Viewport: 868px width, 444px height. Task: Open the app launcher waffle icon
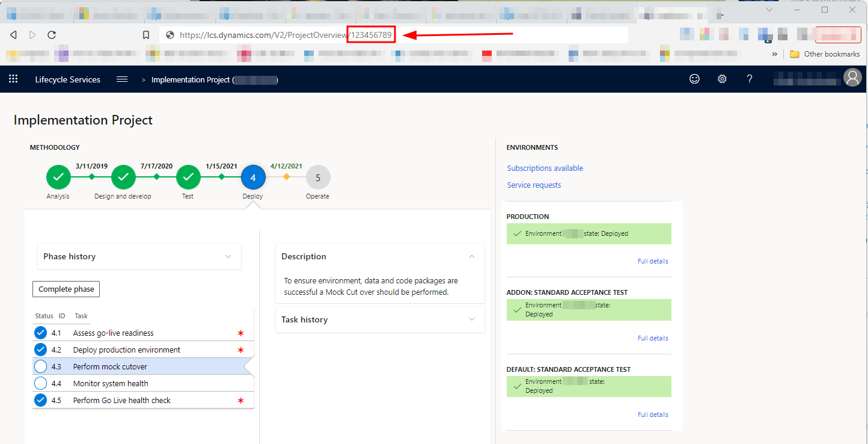click(x=13, y=79)
